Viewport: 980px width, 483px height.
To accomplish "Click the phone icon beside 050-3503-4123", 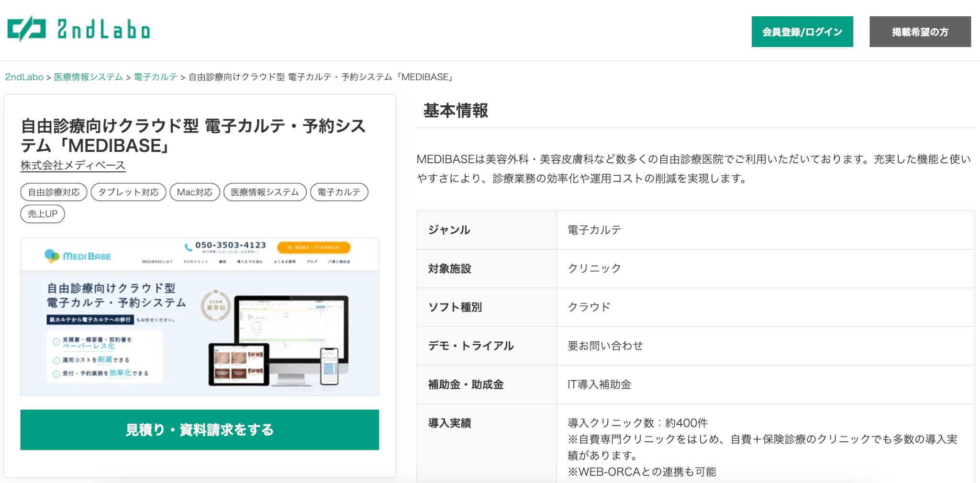I will [x=188, y=247].
